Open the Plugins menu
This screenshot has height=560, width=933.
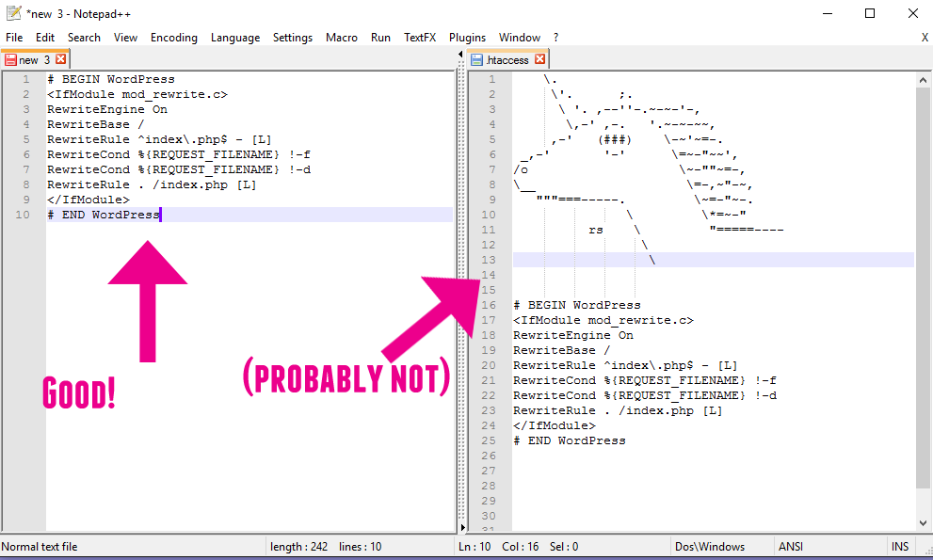point(467,38)
